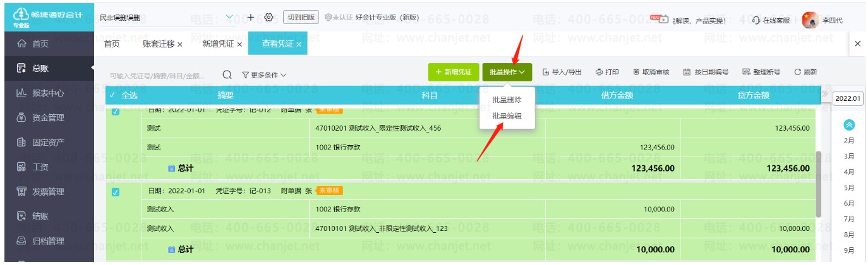Click 总计 icon for voucher 记-012
Screen dimensions: 868x265
pyautogui.click(x=171, y=168)
